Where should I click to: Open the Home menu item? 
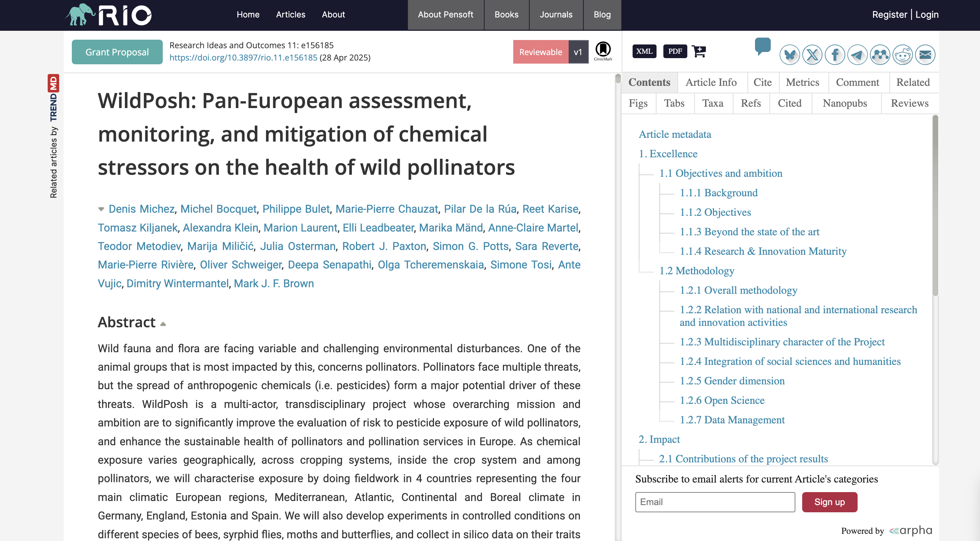point(248,14)
